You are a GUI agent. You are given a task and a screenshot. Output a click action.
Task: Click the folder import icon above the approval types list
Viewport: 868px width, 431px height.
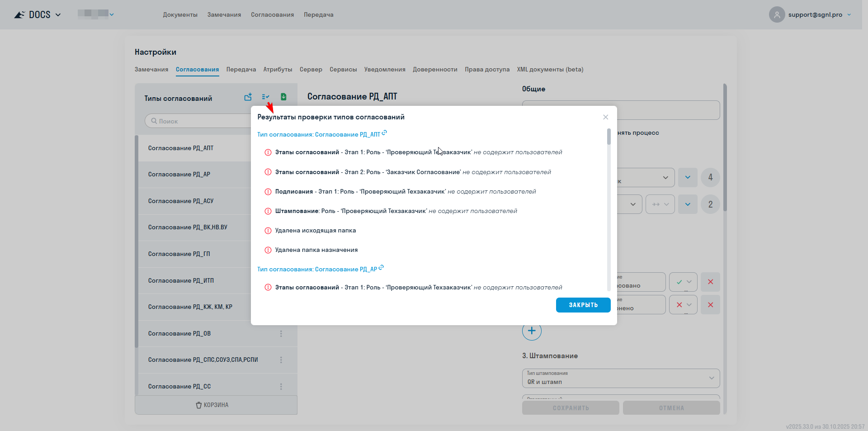pyautogui.click(x=248, y=97)
